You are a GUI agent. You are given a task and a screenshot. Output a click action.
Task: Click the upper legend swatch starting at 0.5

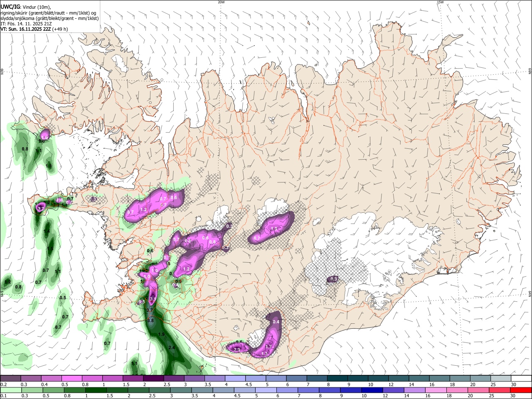pos(71,378)
